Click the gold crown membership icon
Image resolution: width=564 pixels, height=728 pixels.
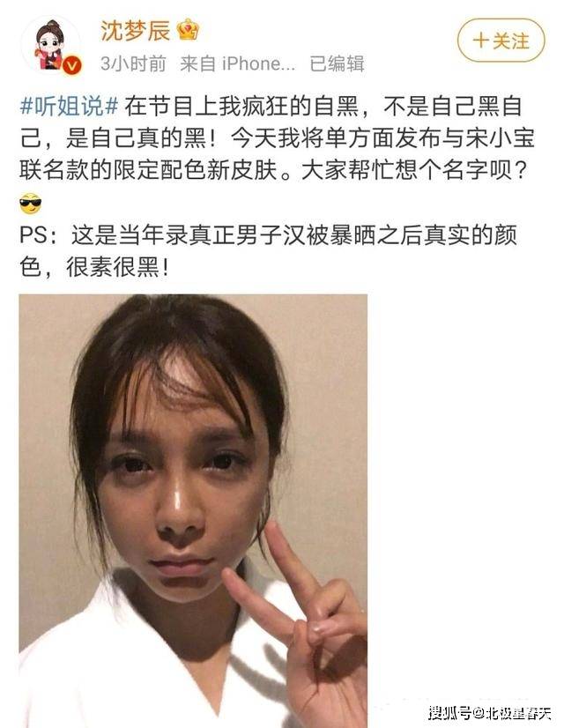[188, 30]
